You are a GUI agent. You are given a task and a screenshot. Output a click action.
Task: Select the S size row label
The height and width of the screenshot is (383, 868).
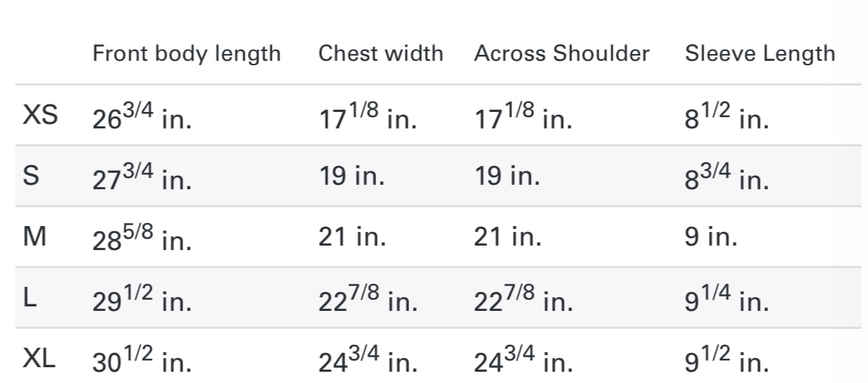pyautogui.click(x=32, y=176)
